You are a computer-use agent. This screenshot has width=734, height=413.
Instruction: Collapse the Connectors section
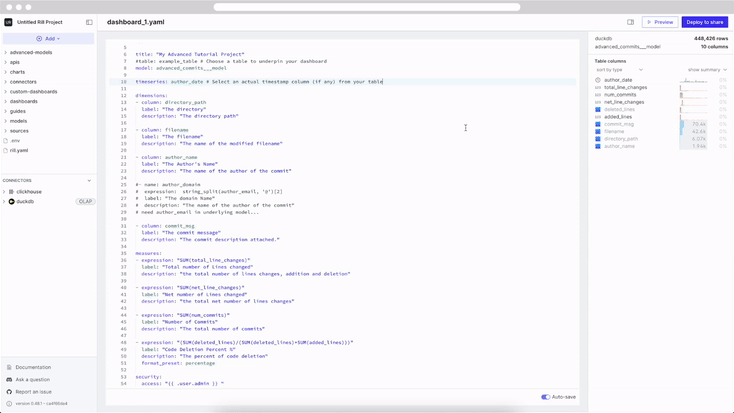click(x=89, y=181)
